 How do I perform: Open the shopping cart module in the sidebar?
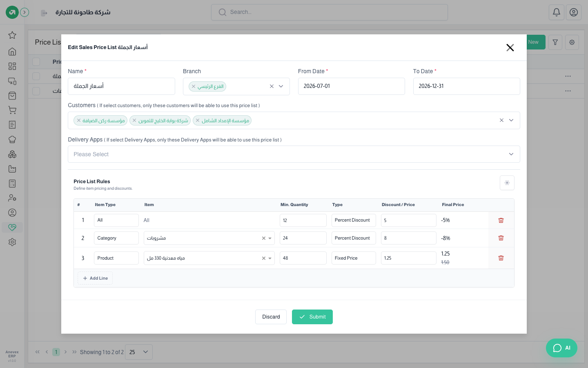(12, 110)
